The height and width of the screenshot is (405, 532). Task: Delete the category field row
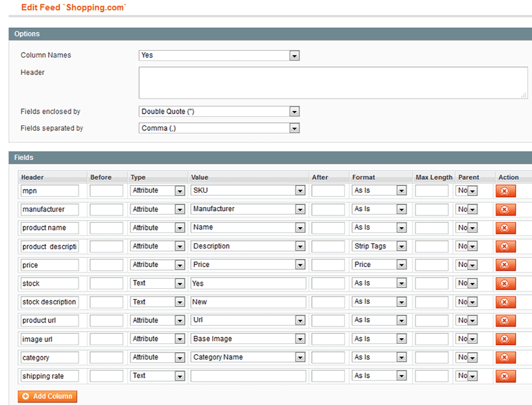pyautogui.click(x=505, y=358)
